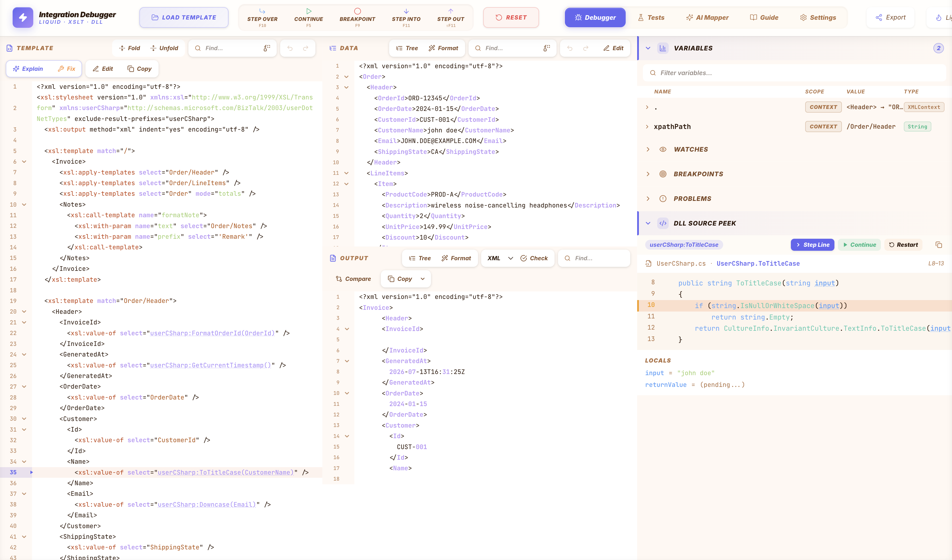Screen dimensions: 952x560
Task: Click Edit pencil in the Data panel
Action: point(613,48)
